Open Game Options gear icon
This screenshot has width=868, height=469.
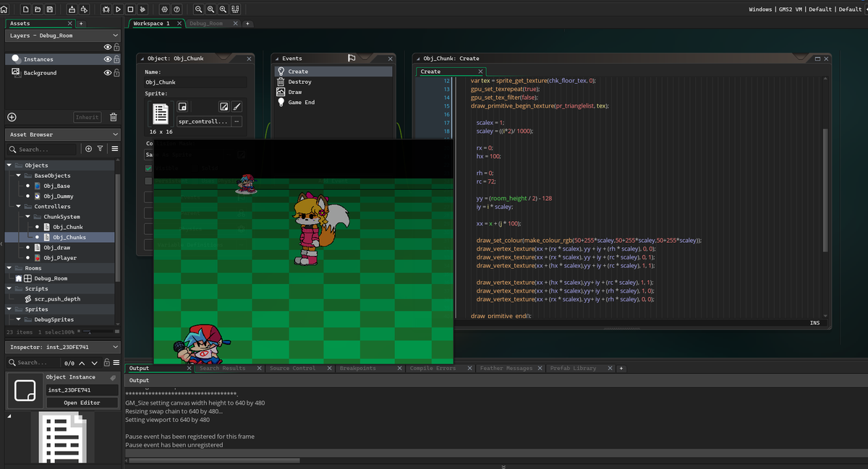165,9
